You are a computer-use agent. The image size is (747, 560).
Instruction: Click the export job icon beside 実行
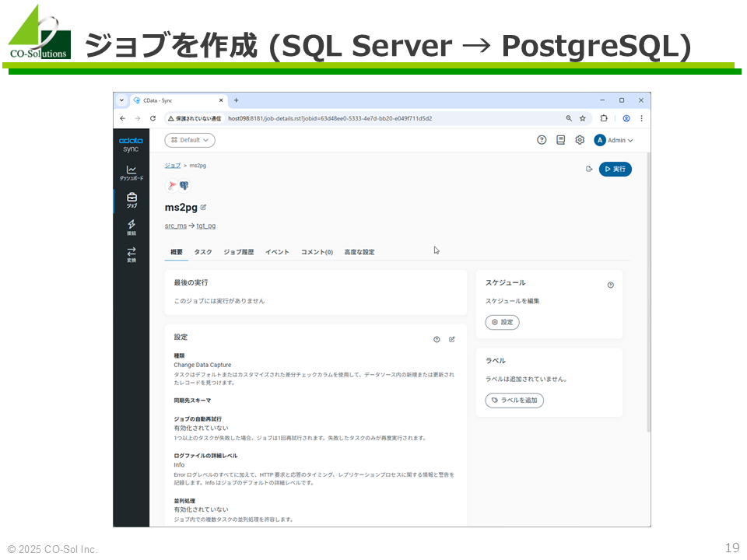(589, 169)
